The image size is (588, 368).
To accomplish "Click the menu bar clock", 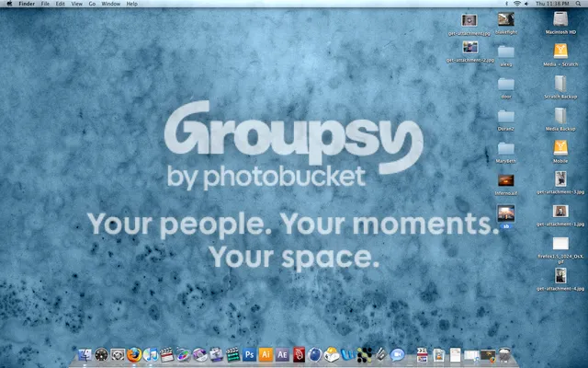I will coord(552,4).
